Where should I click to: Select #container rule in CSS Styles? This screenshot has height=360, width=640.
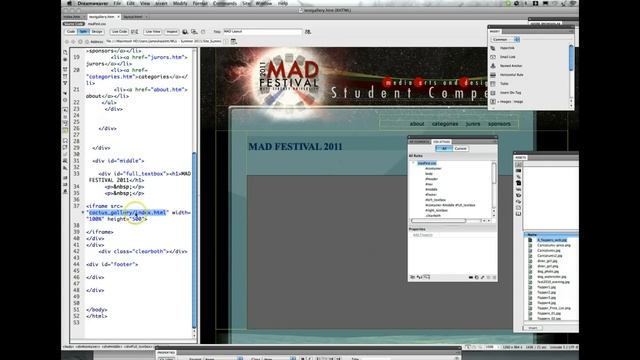pos(433,169)
